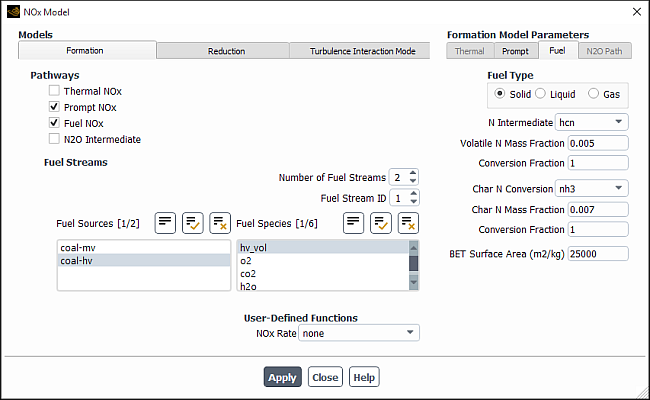Open the NOx Rate dropdown

[359, 333]
